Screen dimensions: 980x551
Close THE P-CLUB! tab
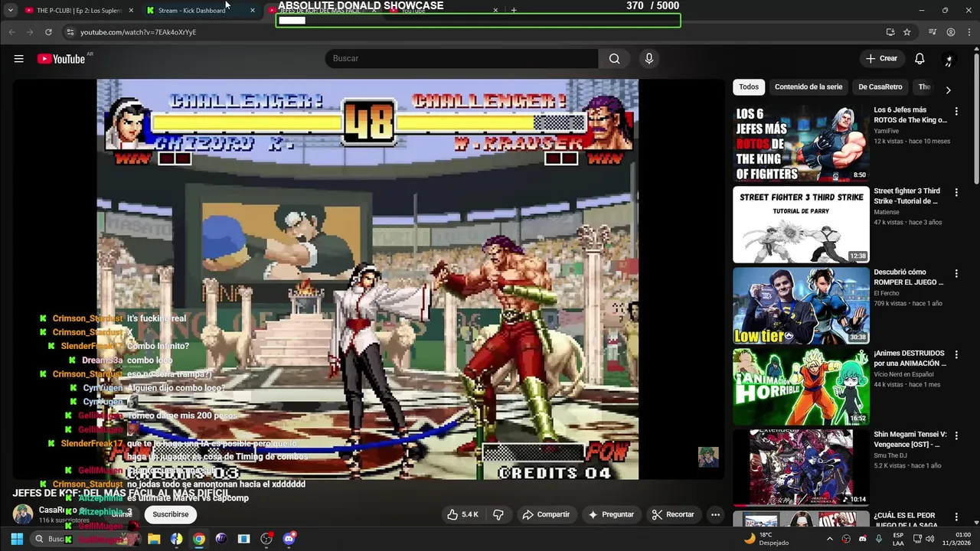pyautogui.click(x=131, y=11)
